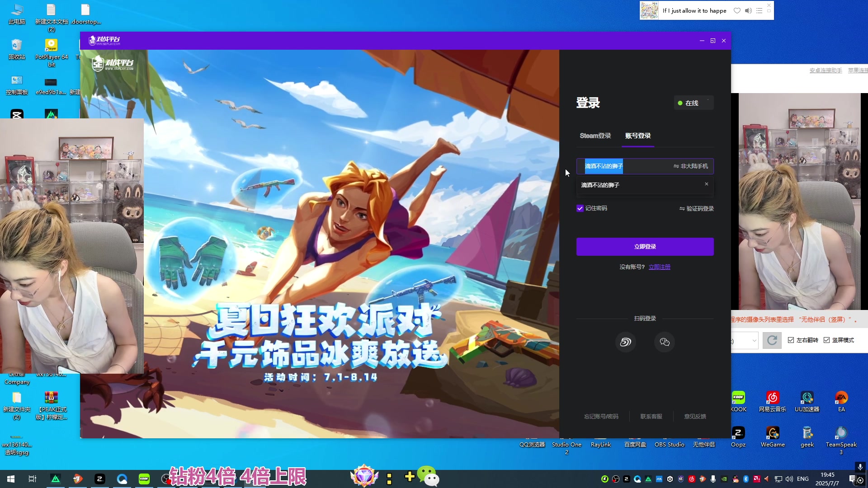Switch to the Steam登录 tab
868x488 pixels.
[595, 136]
